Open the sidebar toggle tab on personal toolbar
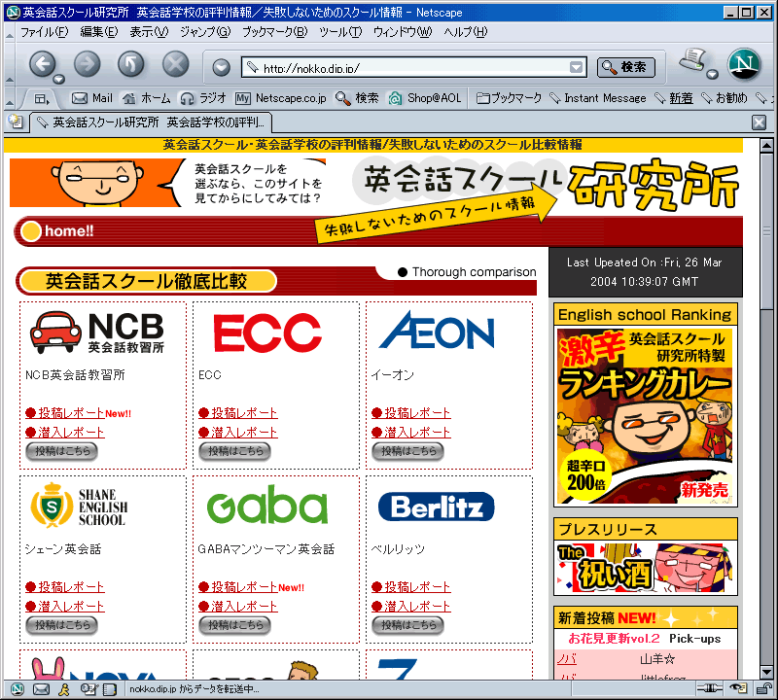 [x=42, y=99]
